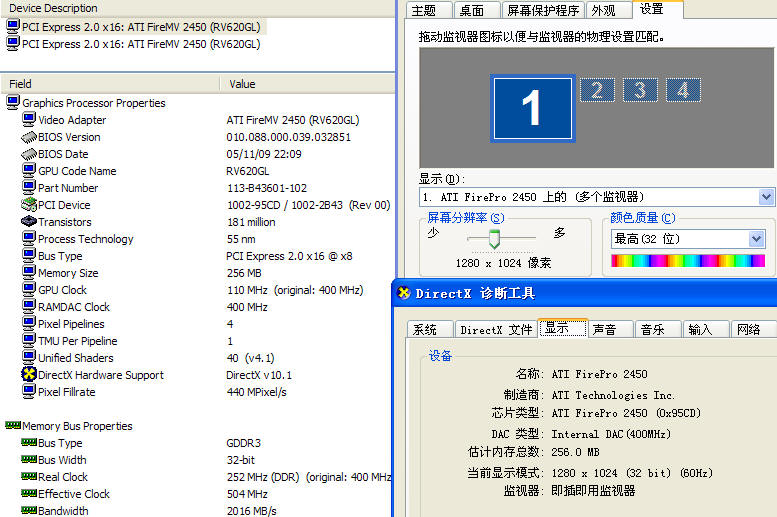Switch to the 主题 tab
The height and width of the screenshot is (517, 777).
coord(429,10)
